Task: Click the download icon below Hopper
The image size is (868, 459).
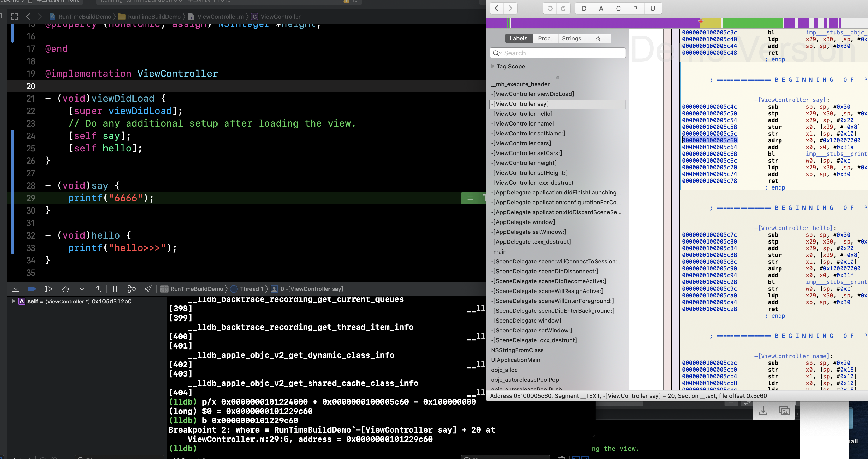Action: [763, 411]
